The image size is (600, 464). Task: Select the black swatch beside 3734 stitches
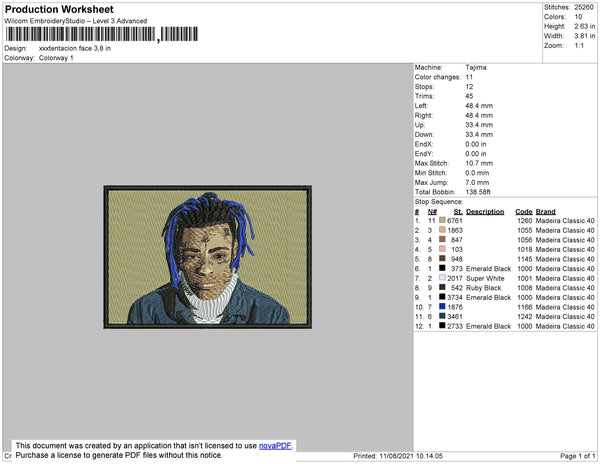coord(442,297)
